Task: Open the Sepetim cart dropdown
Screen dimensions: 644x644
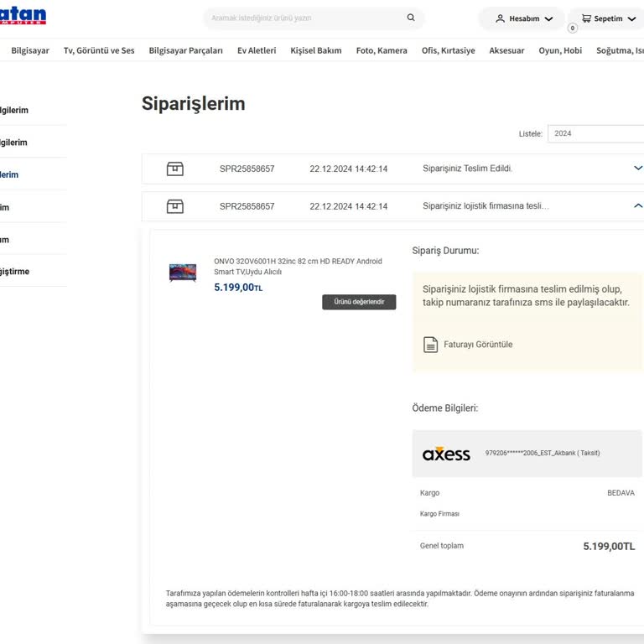Action: point(607,18)
